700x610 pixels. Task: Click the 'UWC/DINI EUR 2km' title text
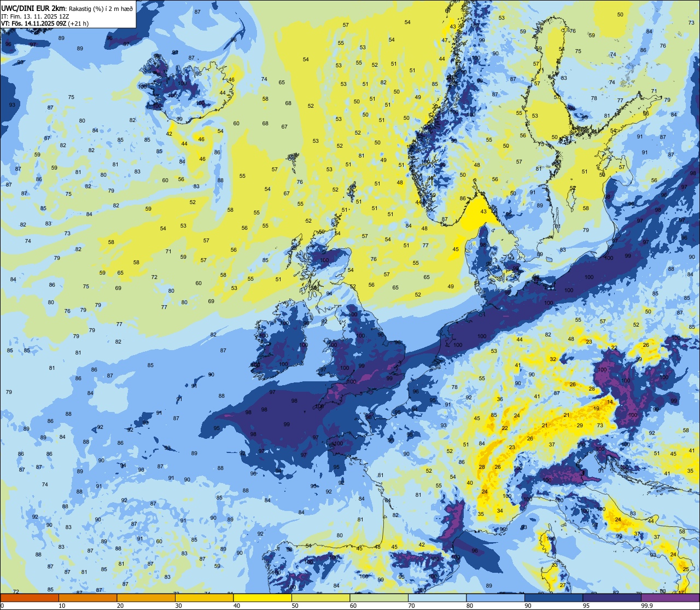pyautogui.click(x=33, y=8)
